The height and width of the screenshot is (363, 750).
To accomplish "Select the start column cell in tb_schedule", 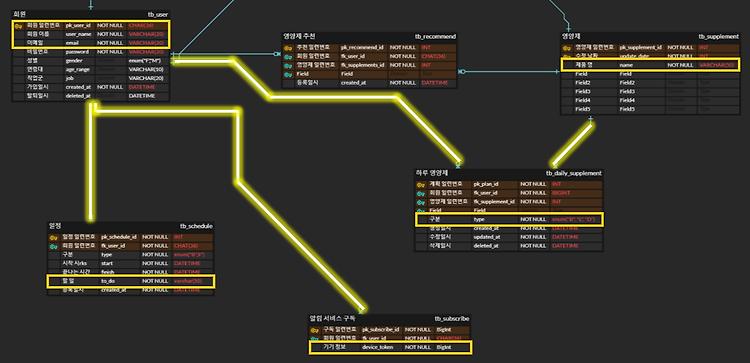I will 120,264.
